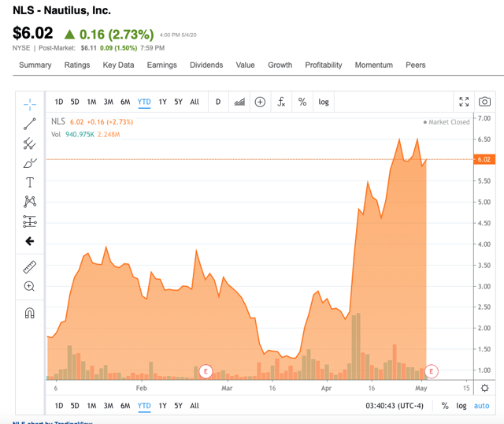Select 1Y range in top toolbar
This screenshot has width=504, height=424.
point(163,102)
